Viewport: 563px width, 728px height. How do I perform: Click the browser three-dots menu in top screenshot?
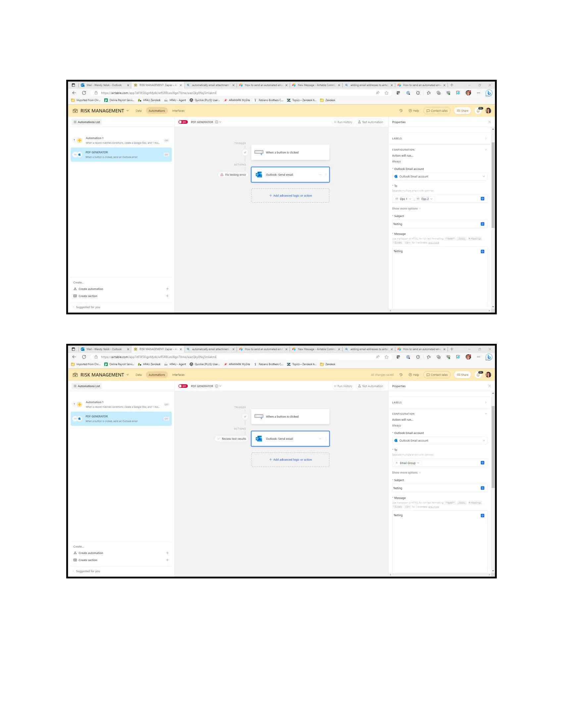point(479,93)
